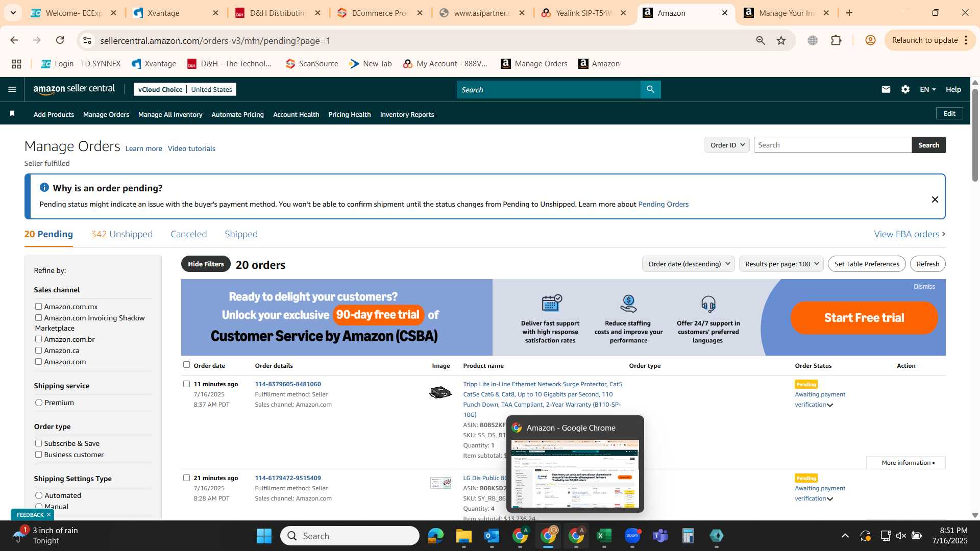Select the Automated shipping settings radio

pos(39,495)
